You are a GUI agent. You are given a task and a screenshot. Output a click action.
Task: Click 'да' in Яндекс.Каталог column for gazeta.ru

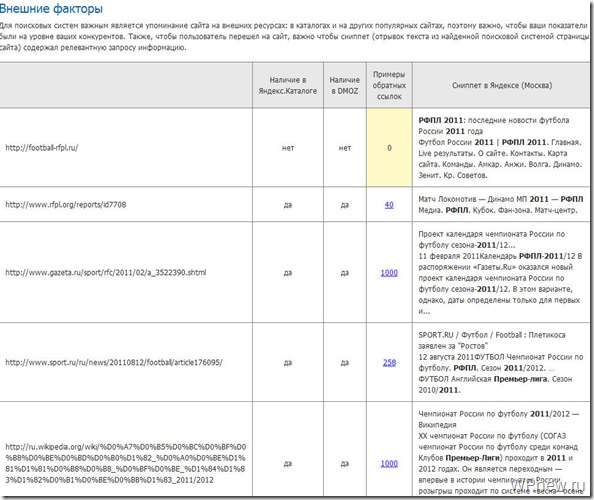[288, 273]
